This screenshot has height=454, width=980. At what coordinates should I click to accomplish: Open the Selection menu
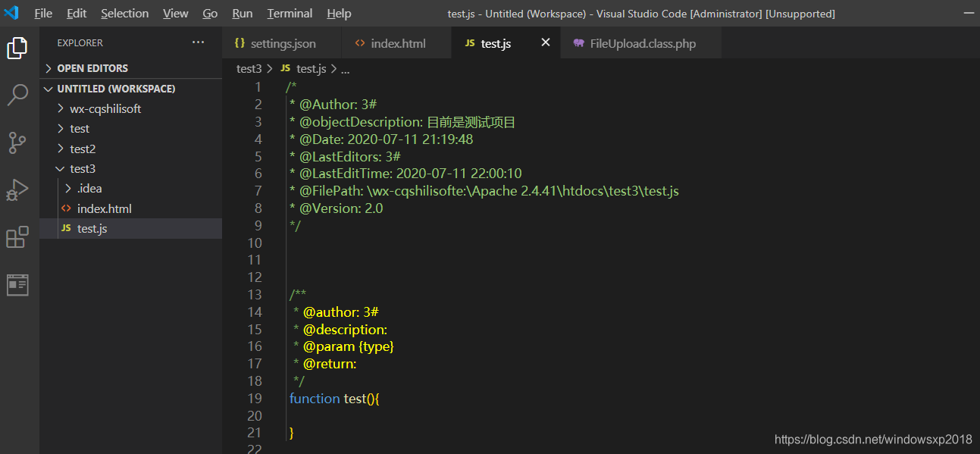124,14
